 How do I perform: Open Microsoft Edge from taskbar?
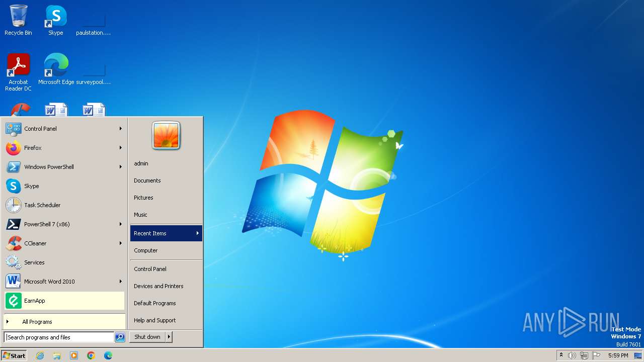coord(108,355)
